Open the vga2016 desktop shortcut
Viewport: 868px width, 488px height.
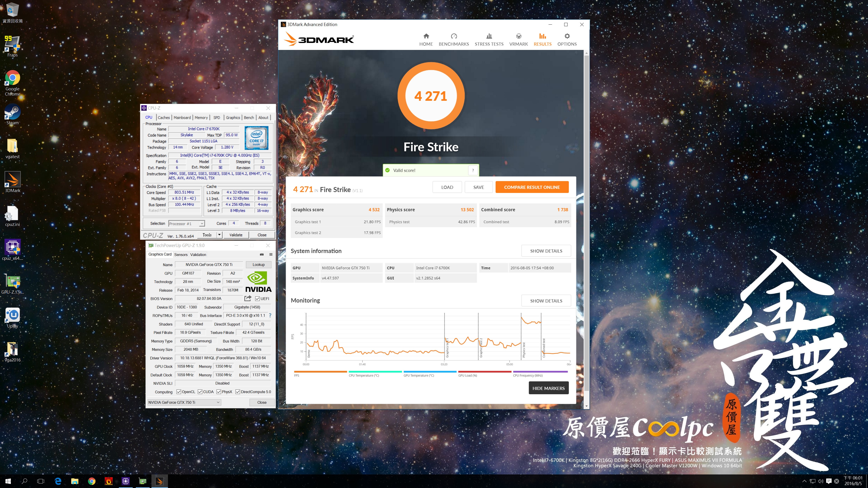point(12,352)
